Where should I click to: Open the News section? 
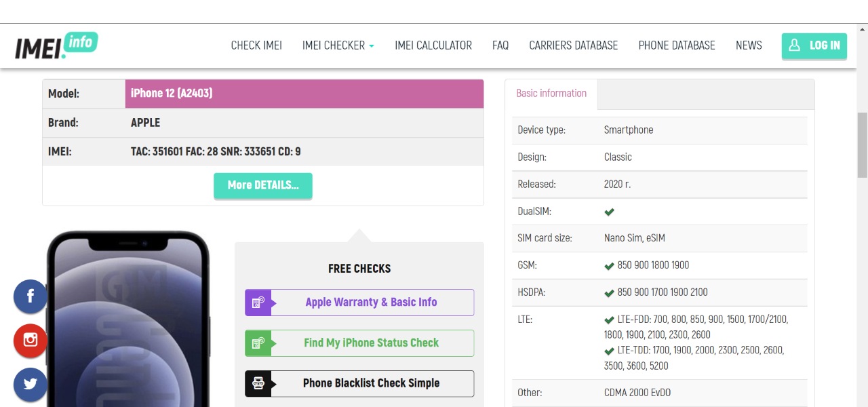(x=749, y=45)
